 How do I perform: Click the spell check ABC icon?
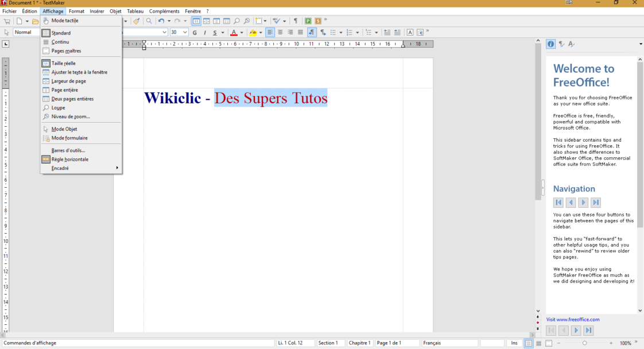click(277, 21)
